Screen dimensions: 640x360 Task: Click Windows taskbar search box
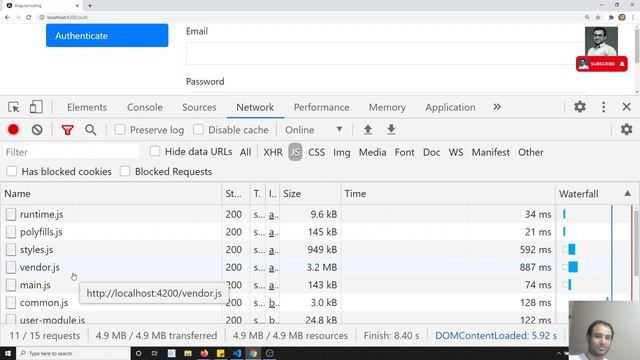[73, 353]
